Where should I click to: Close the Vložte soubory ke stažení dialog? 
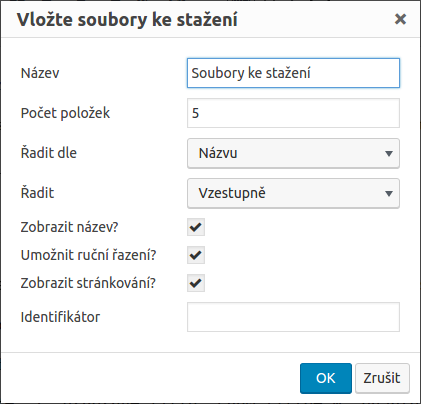pos(400,19)
